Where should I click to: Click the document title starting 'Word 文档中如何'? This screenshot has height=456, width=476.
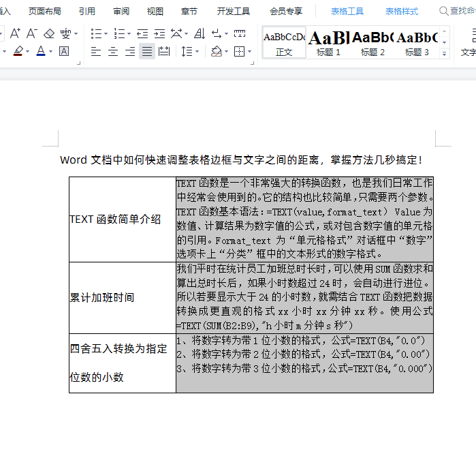point(241,159)
